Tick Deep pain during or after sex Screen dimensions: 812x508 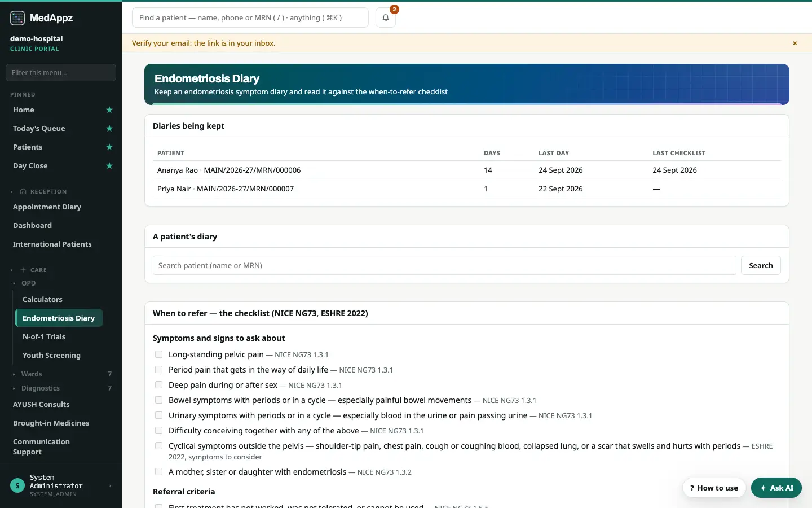pos(158,385)
